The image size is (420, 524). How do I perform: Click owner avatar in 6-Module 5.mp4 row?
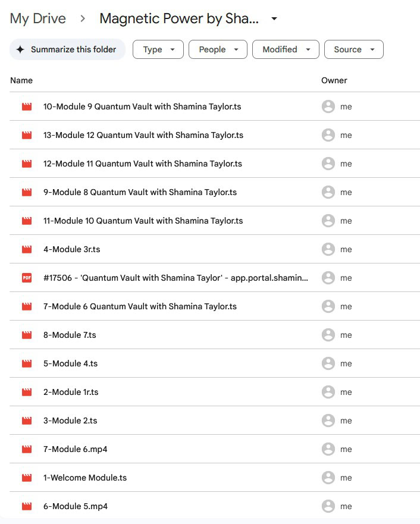328,506
